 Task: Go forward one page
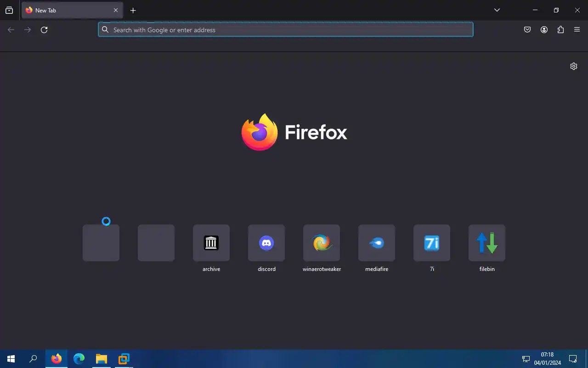[28, 30]
